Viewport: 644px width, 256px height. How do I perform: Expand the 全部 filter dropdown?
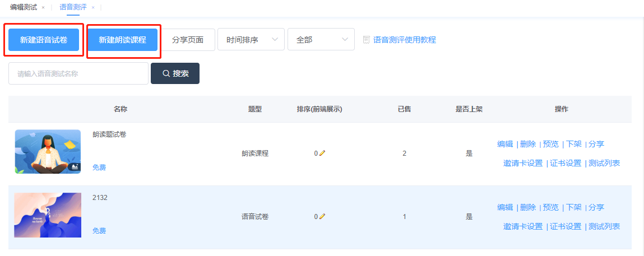click(x=321, y=40)
